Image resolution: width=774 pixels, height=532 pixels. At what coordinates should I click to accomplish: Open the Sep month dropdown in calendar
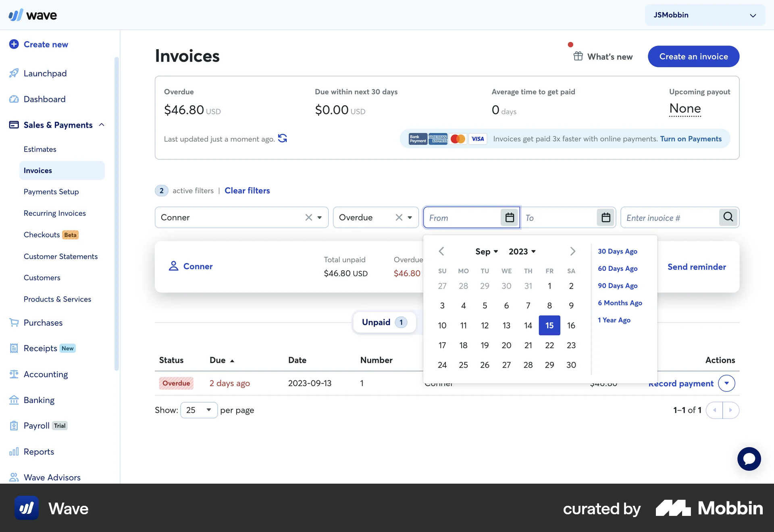pos(487,251)
